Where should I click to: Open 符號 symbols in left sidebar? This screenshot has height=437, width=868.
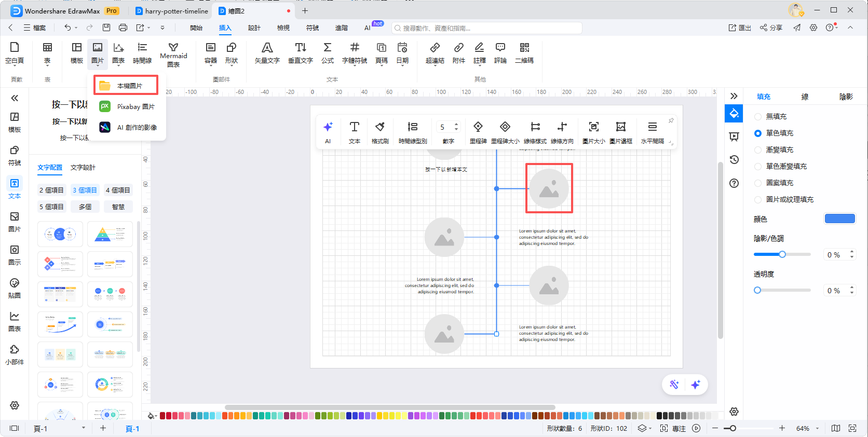point(15,156)
